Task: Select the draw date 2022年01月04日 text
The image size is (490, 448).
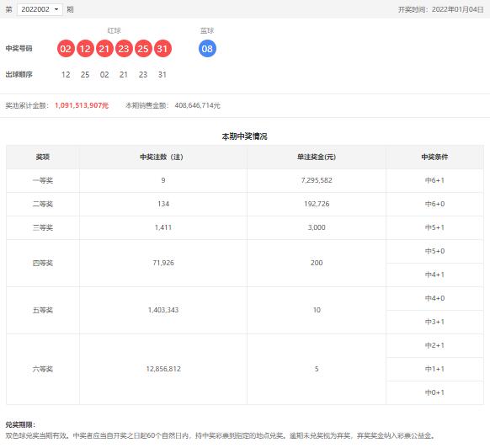Action: [457, 10]
